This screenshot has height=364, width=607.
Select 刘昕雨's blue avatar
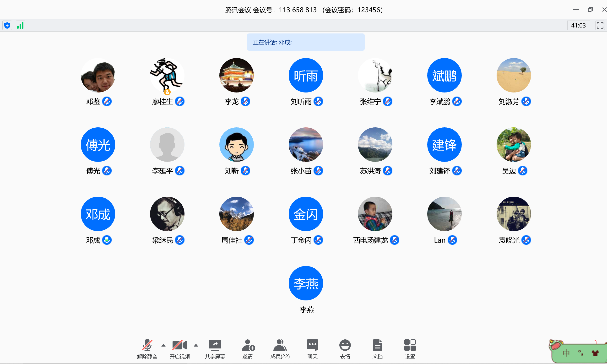point(306,75)
